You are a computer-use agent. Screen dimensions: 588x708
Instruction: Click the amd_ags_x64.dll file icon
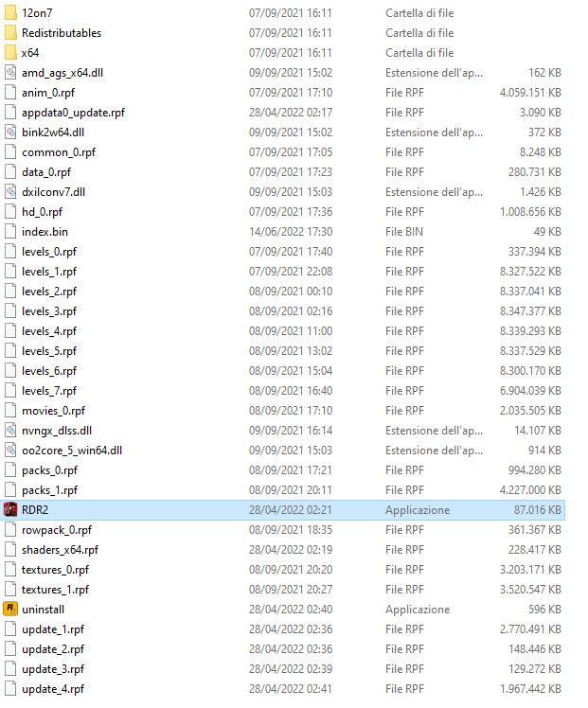(10, 72)
